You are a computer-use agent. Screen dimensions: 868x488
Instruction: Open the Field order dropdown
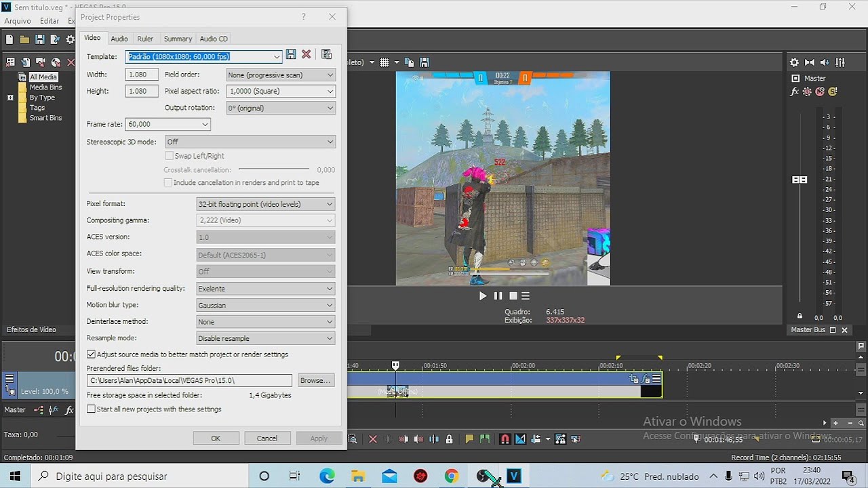[281, 75]
